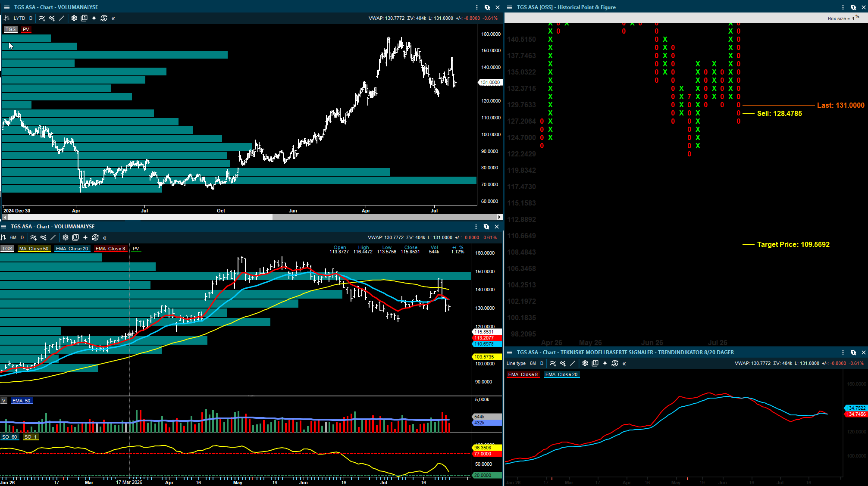Toggle the link icon on Point & Figure window
The height and width of the screenshot is (486, 868).
pos(853,7)
